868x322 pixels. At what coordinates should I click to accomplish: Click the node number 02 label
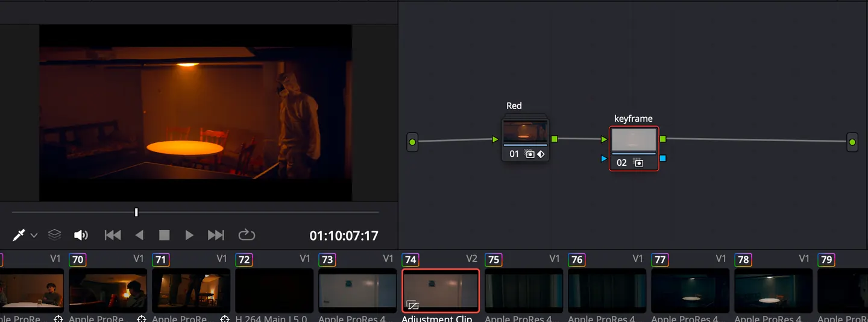[x=622, y=163]
